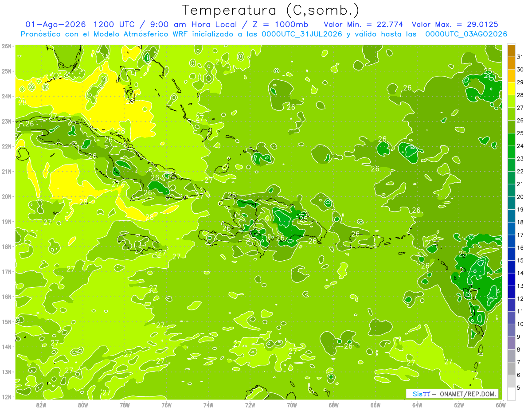This screenshot has width=532, height=411.
Task: Click the '66W' longitude axis label
Action: point(376,405)
